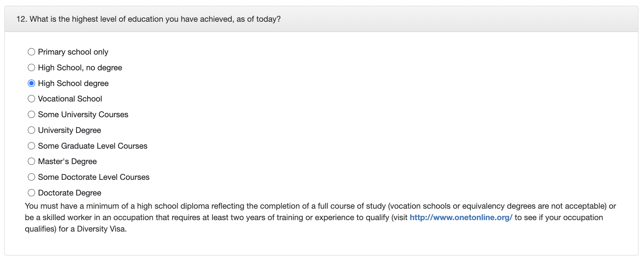Click the "Some Graduate Level Courses" label text

93,146
